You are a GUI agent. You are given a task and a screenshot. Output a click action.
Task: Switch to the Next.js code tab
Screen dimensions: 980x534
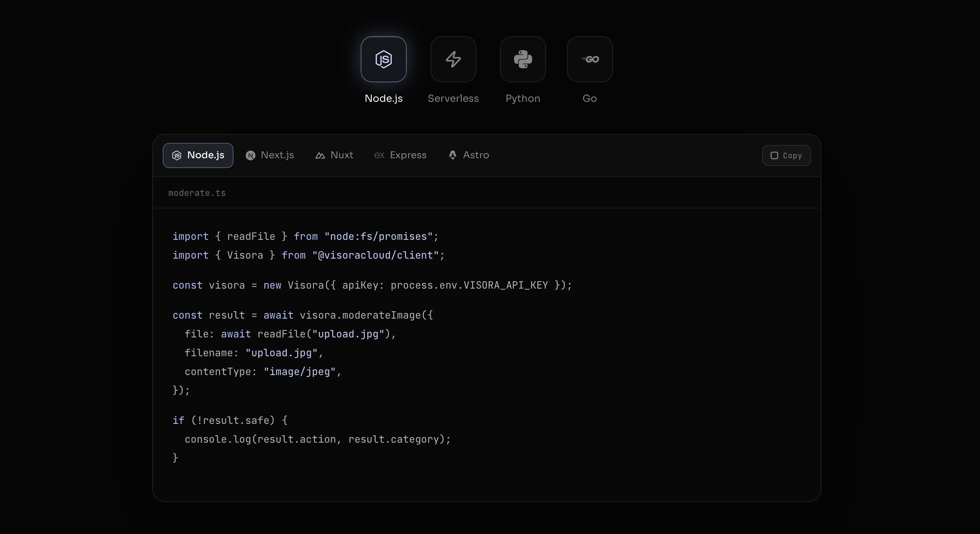[x=270, y=155]
